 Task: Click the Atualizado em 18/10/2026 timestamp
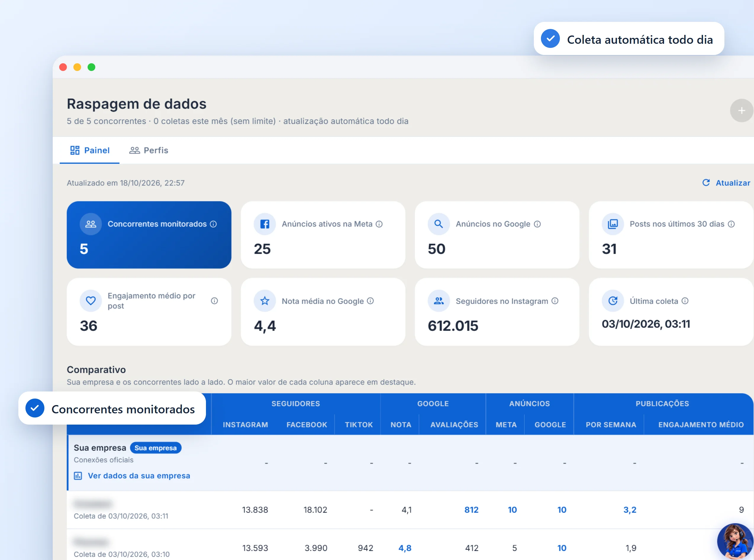point(125,183)
